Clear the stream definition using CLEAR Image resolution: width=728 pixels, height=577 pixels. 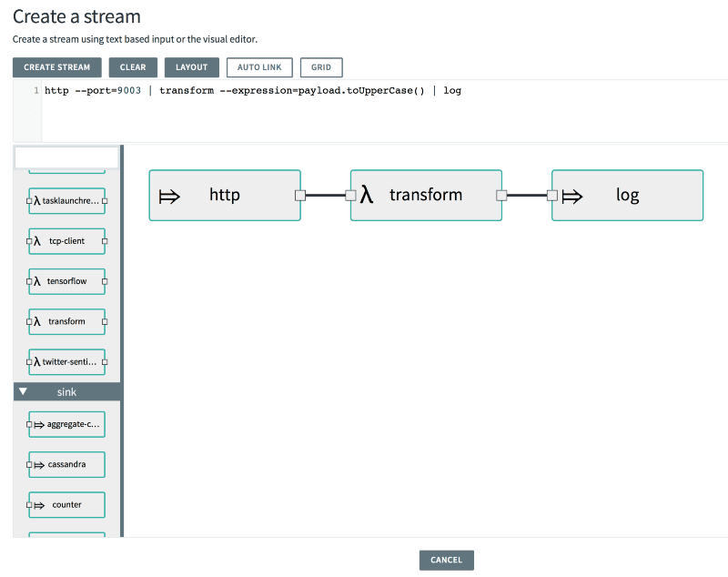tap(133, 66)
